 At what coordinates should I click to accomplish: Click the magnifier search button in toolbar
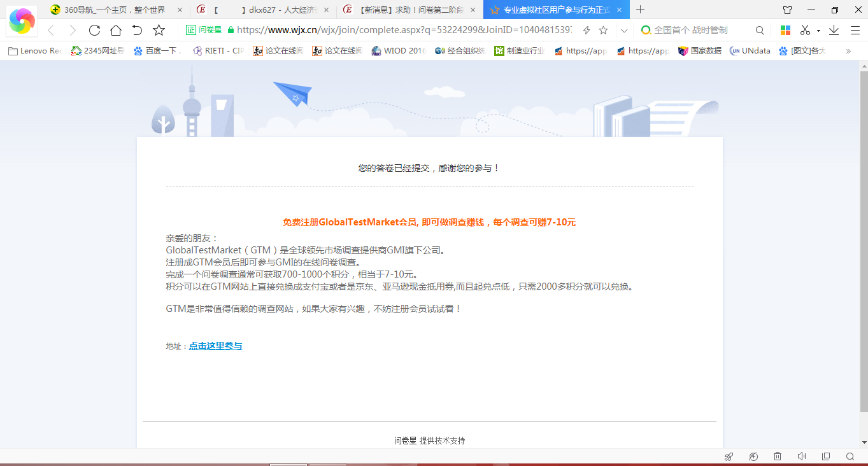(760, 30)
